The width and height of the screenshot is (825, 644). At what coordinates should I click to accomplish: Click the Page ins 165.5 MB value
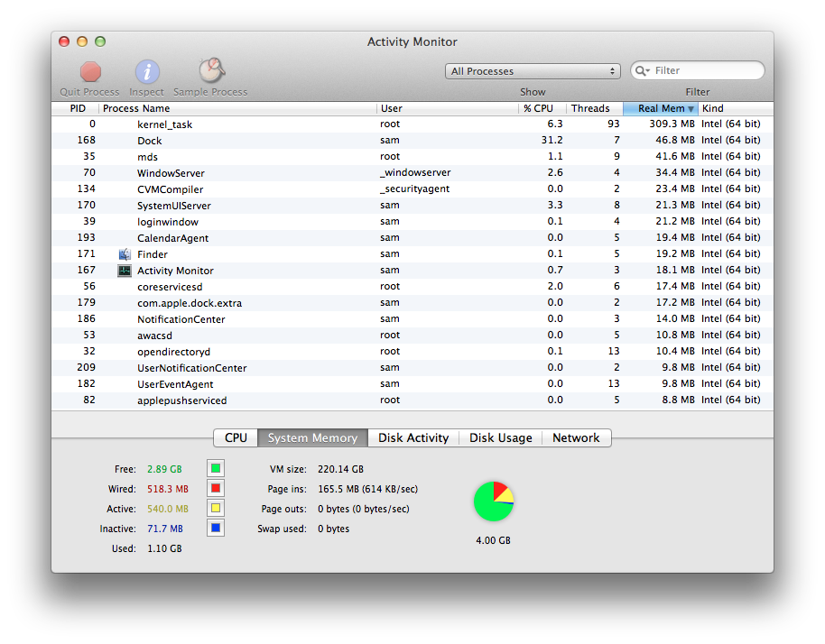[367, 489]
